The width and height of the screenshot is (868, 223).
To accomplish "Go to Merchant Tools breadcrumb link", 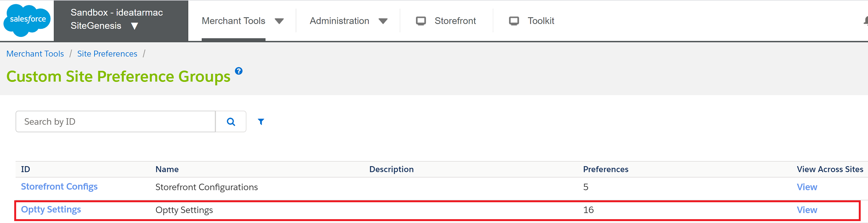I will (35, 54).
